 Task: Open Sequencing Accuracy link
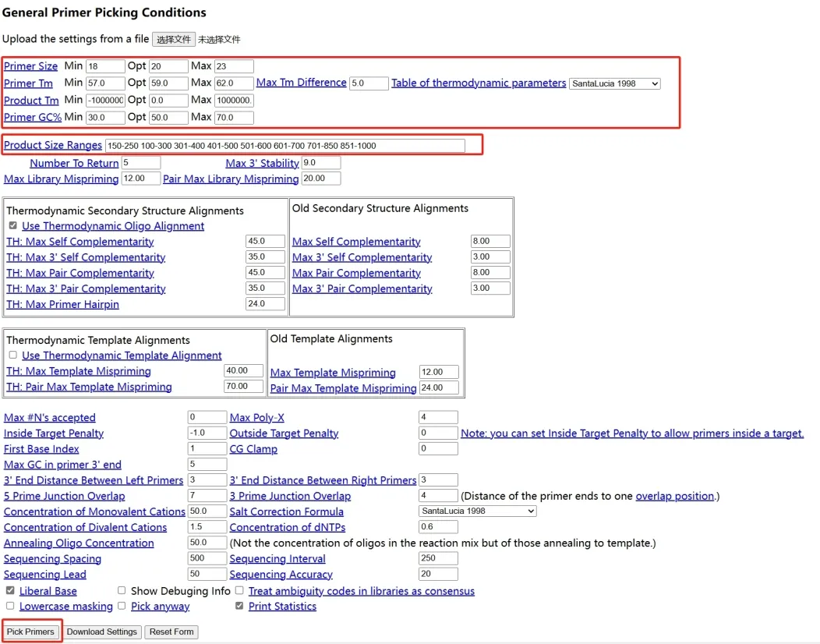281,575
